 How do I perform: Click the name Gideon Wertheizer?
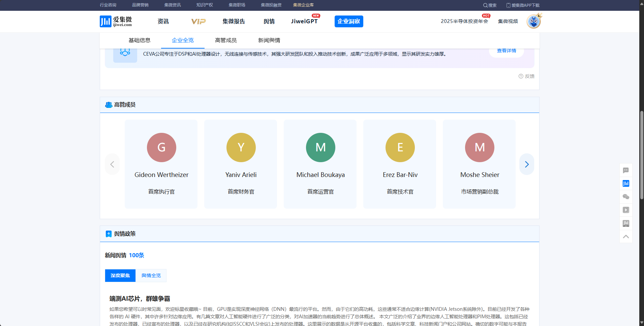(x=161, y=175)
